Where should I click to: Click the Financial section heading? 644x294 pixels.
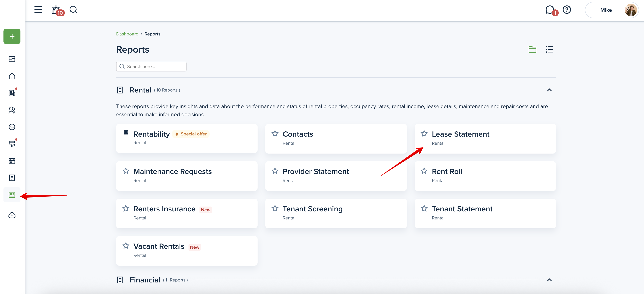point(145,280)
